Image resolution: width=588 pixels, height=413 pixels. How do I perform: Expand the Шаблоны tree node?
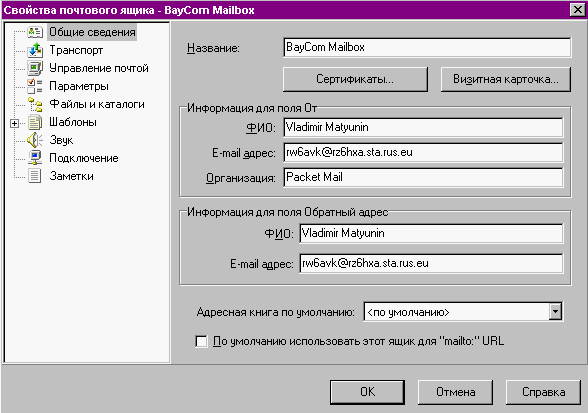(x=14, y=123)
